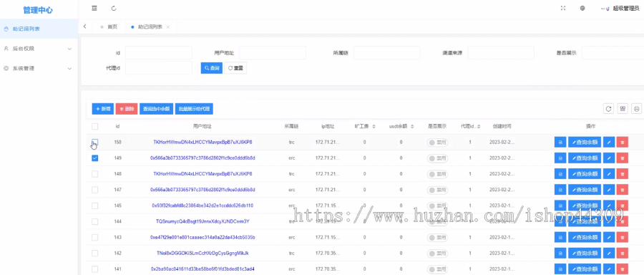Click the pencil edit icon for row 142
Viewport: 644px width, 275px height.
[609, 254]
